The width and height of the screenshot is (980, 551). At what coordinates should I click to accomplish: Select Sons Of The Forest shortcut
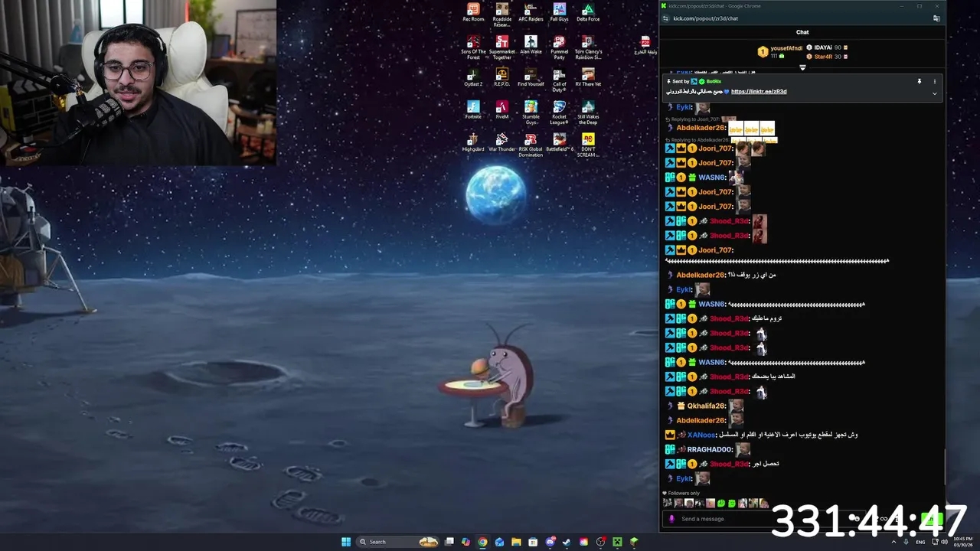473,47
